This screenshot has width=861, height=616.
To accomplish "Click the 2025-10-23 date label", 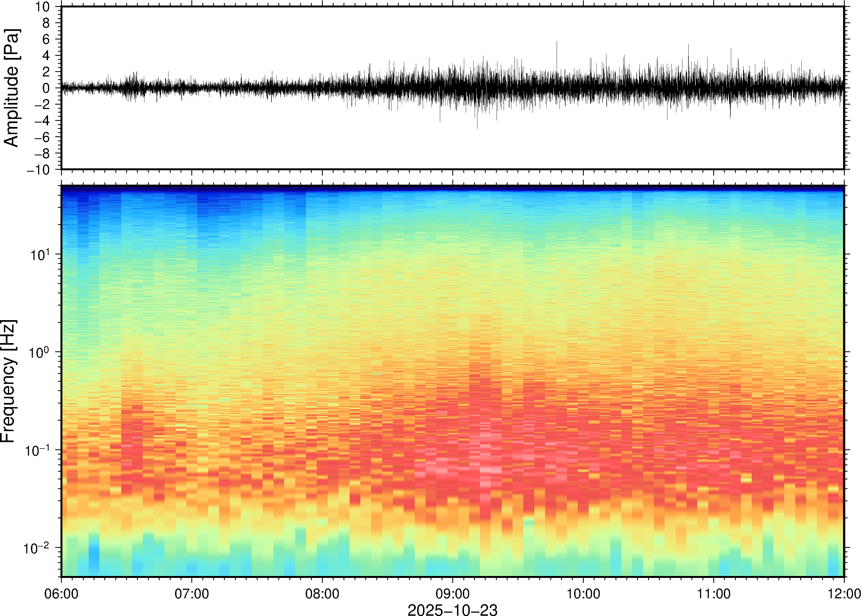I will click(452, 610).
